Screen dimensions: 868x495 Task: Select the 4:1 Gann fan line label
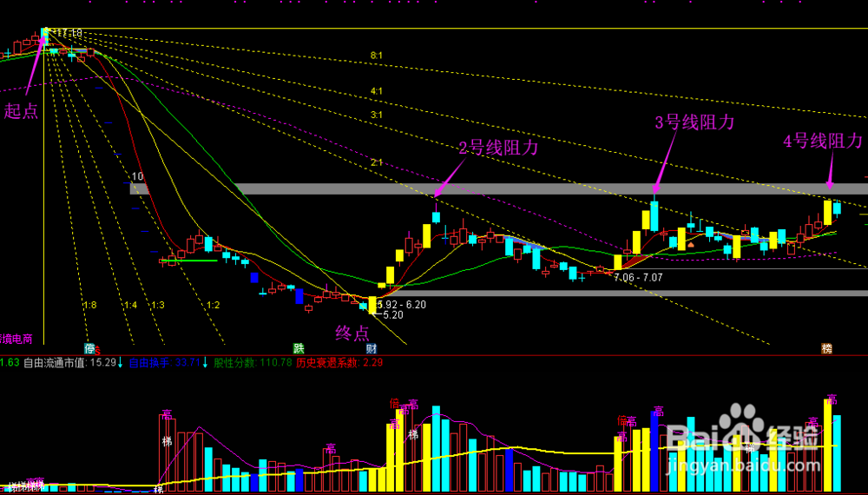coord(377,91)
